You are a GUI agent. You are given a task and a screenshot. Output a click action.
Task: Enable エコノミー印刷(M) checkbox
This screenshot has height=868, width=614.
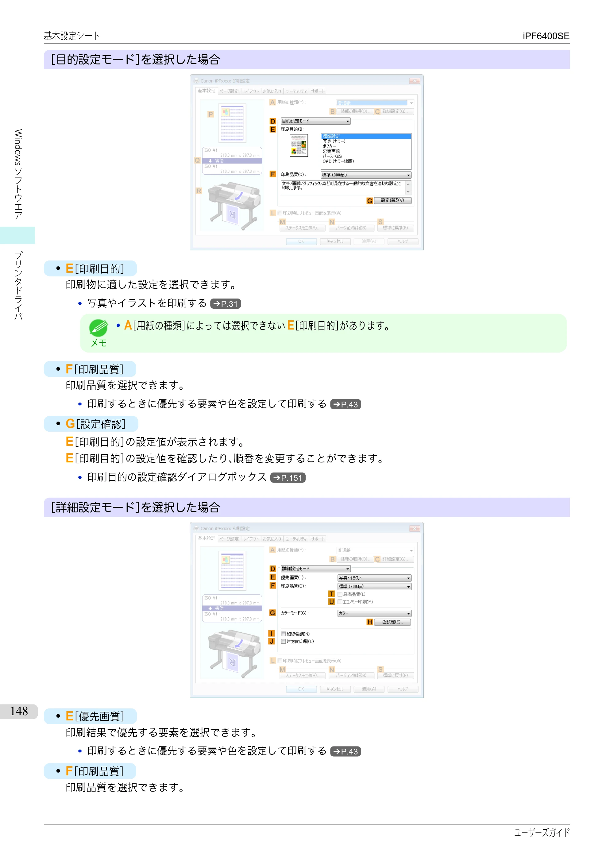pyautogui.click(x=339, y=602)
